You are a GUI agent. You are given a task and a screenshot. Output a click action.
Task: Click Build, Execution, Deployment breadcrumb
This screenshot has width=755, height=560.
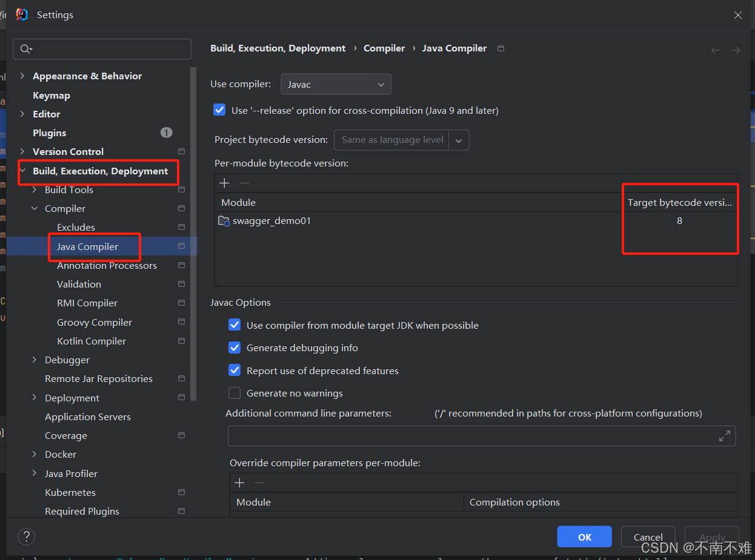(x=278, y=48)
